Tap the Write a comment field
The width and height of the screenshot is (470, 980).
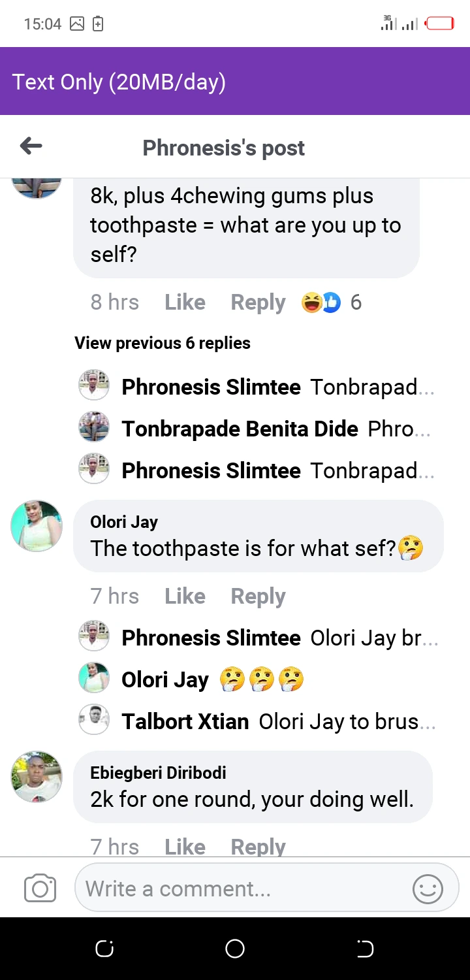click(x=242, y=889)
